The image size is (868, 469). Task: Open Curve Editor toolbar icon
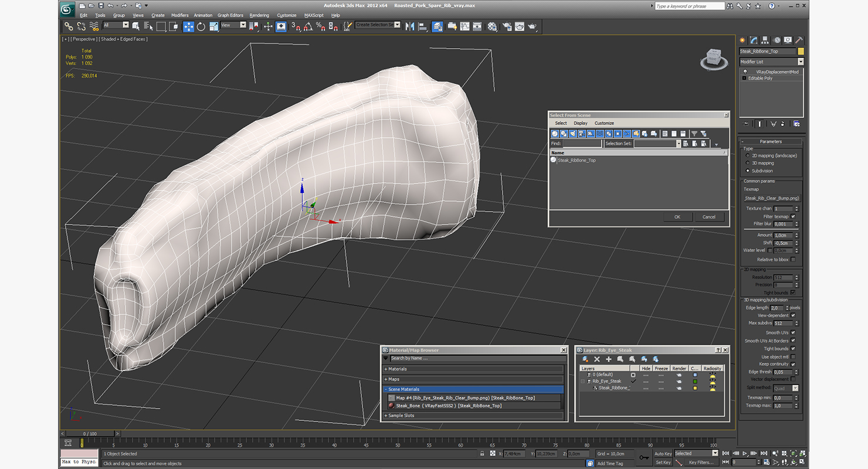pyautogui.click(x=464, y=26)
